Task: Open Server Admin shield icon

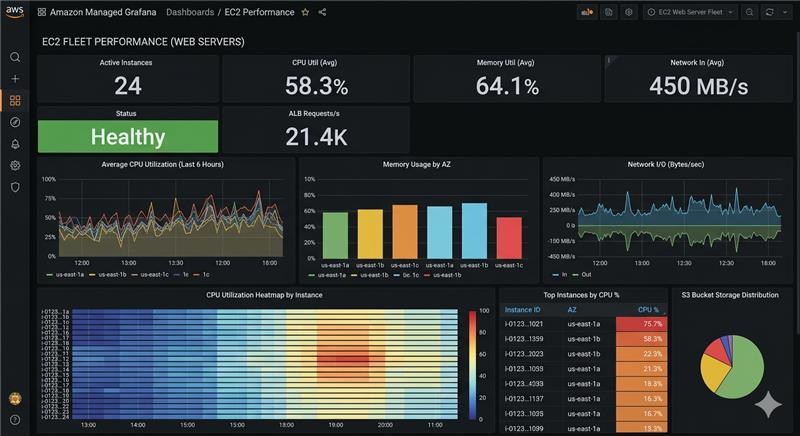Action: 15,187
